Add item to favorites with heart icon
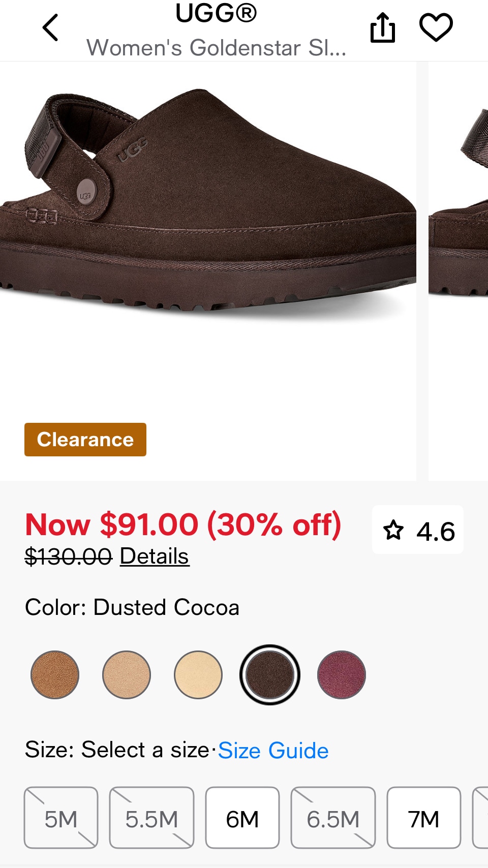Screen dimensions: 488x868 [436, 27]
